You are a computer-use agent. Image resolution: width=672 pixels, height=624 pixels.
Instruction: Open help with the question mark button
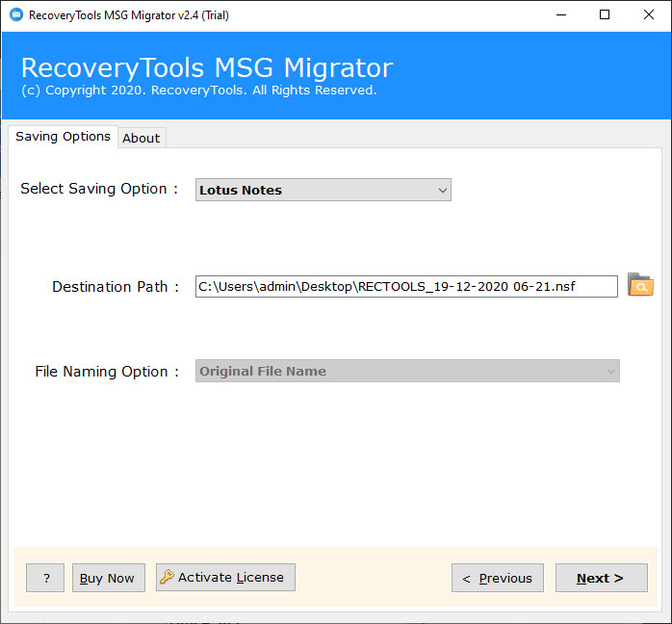(45, 578)
